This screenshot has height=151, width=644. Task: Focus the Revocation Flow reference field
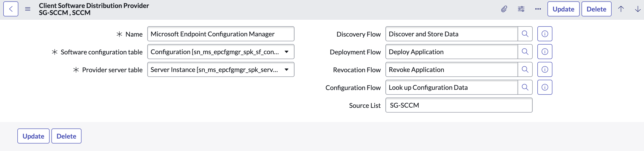tap(451, 70)
